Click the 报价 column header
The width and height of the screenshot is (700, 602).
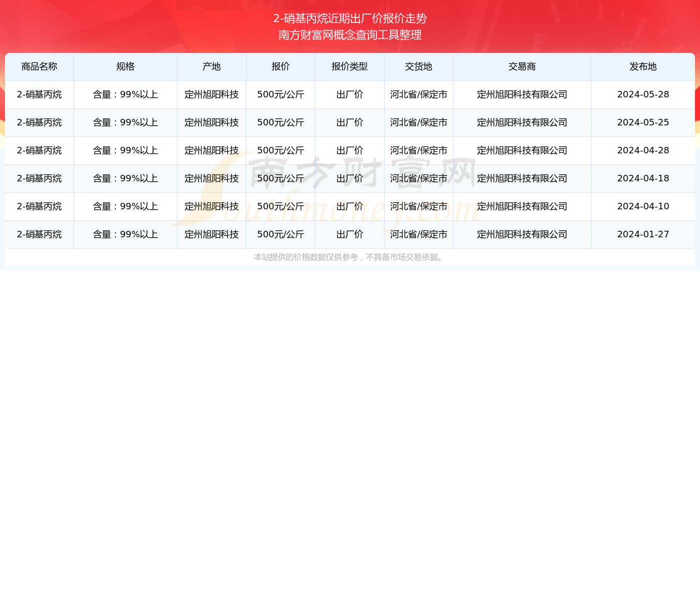tap(280, 66)
